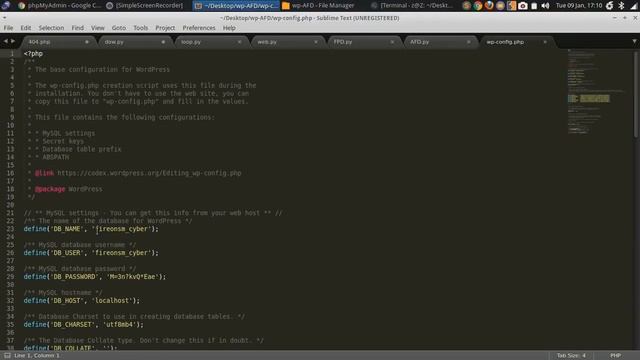Click line number 23 in the gutter
640x360 pixels.
coord(10,229)
